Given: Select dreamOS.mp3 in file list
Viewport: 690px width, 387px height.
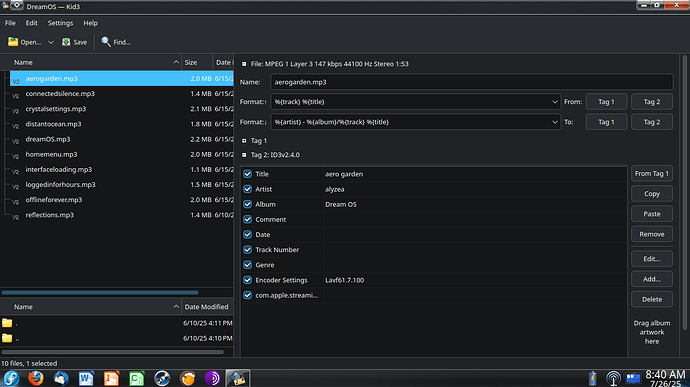Looking at the screenshot, I should pyautogui.click(x=48, y=139).
